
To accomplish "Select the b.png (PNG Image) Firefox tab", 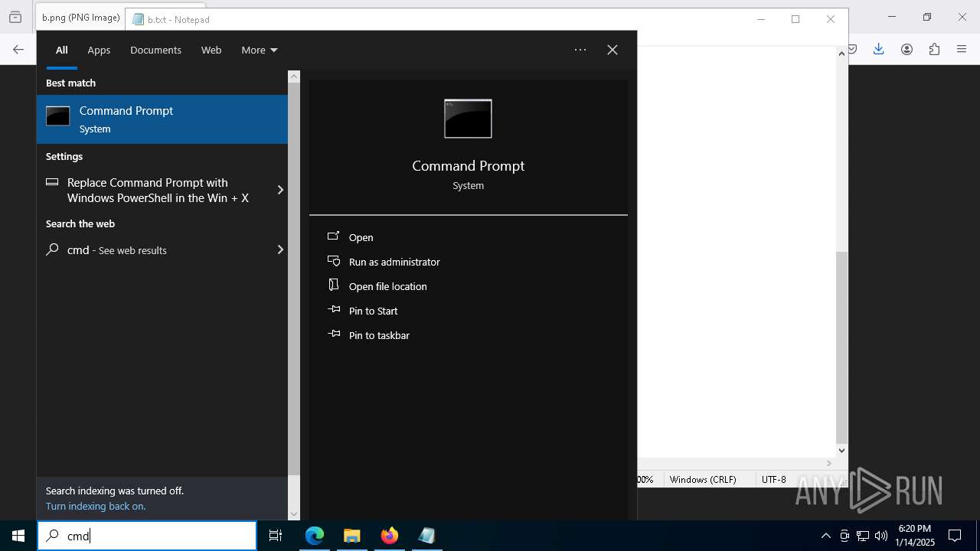I will pos(80,18).
